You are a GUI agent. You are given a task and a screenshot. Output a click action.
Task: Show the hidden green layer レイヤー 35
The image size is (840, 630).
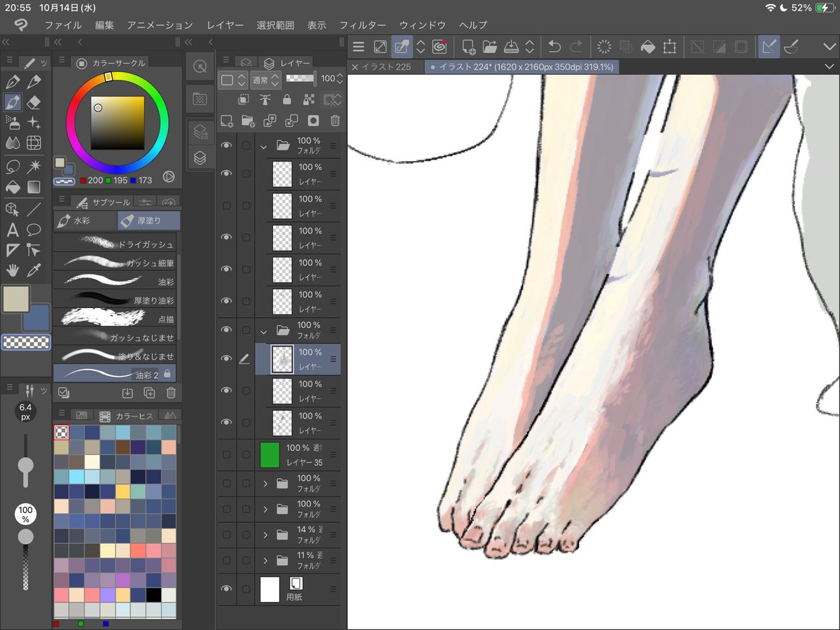(x=226, y=455)
